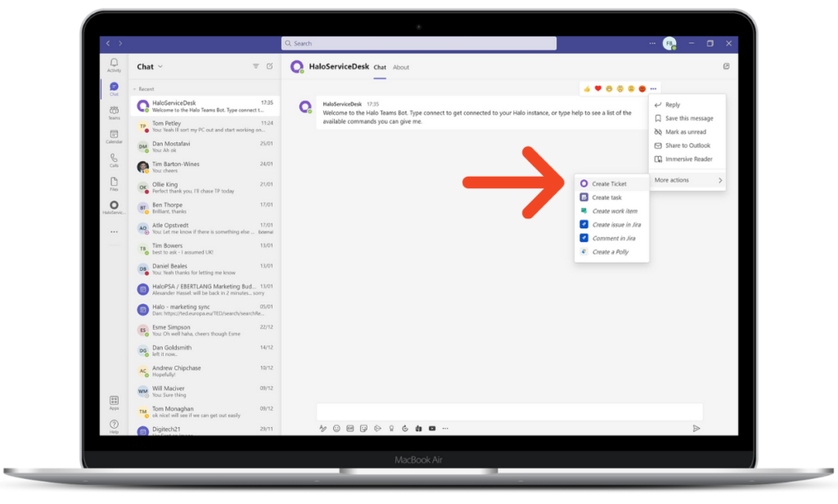Send the message with the send arrow

point(696,428)
